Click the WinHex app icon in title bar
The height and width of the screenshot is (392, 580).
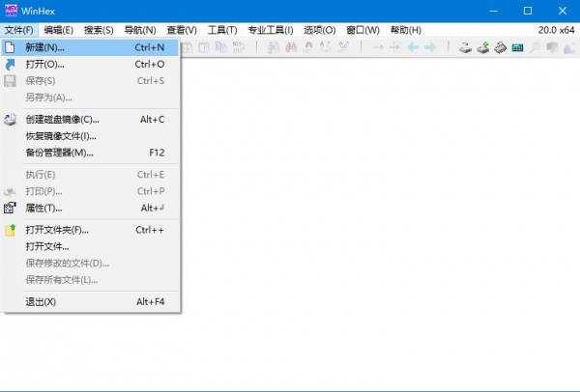point(11,11)
